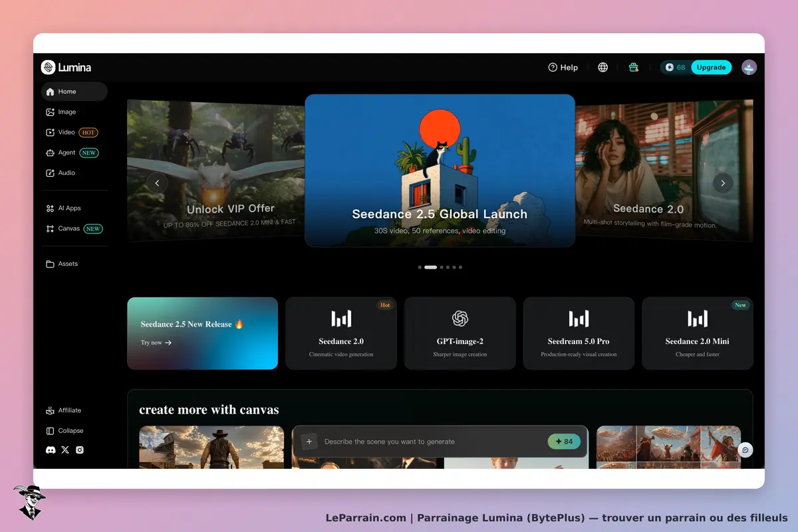The height and width of the screenshot is (532, 798).
Task: Click the Upgrade button
Action: [712, 67]
